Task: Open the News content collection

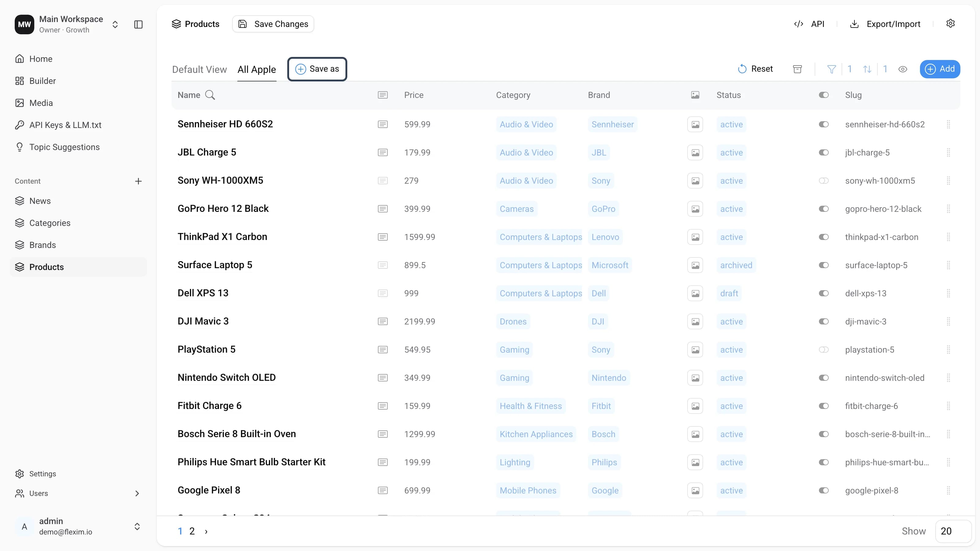Action: coord(78,201)
